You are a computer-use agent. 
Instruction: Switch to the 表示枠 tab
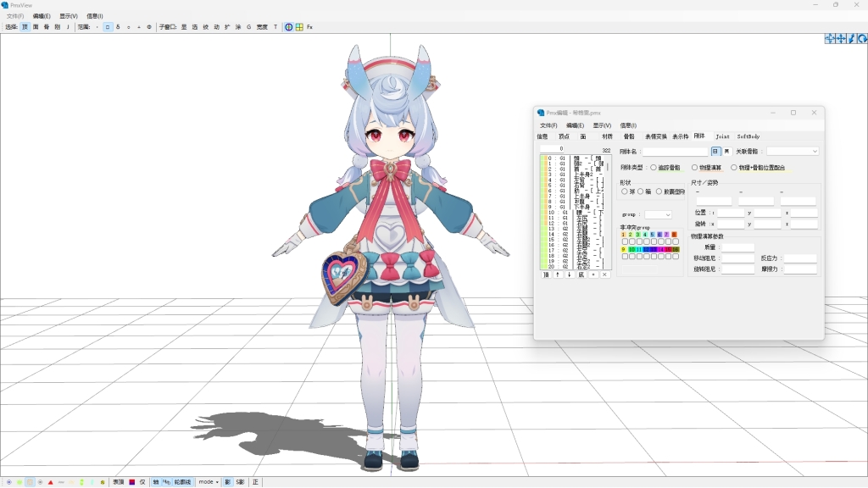[681, 136]
